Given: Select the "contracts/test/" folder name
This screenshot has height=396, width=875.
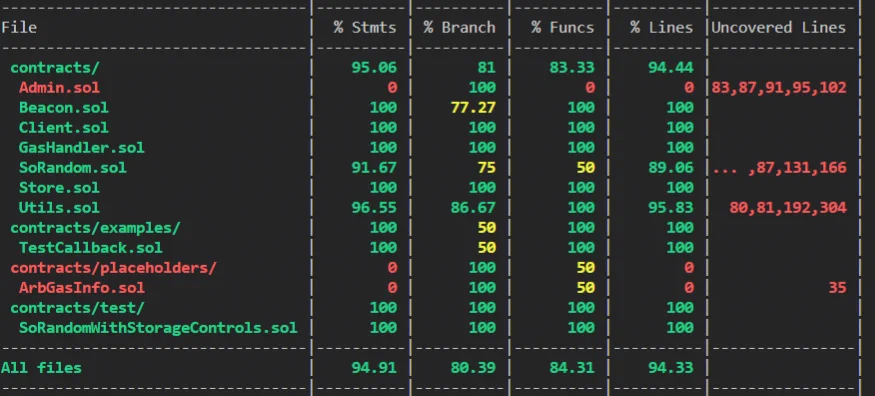Looking at the screenshot, I should click(77, 308).
